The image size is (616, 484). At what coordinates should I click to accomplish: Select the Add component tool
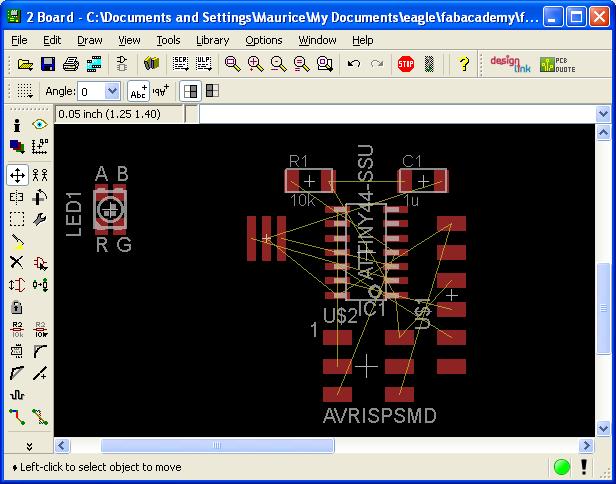coord(40,262)
